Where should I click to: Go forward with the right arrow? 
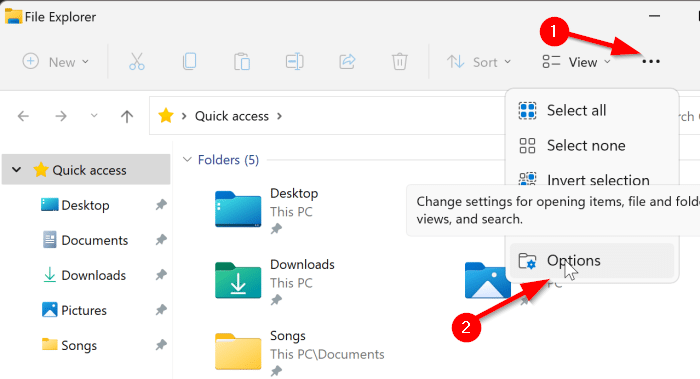click(61, 117)
